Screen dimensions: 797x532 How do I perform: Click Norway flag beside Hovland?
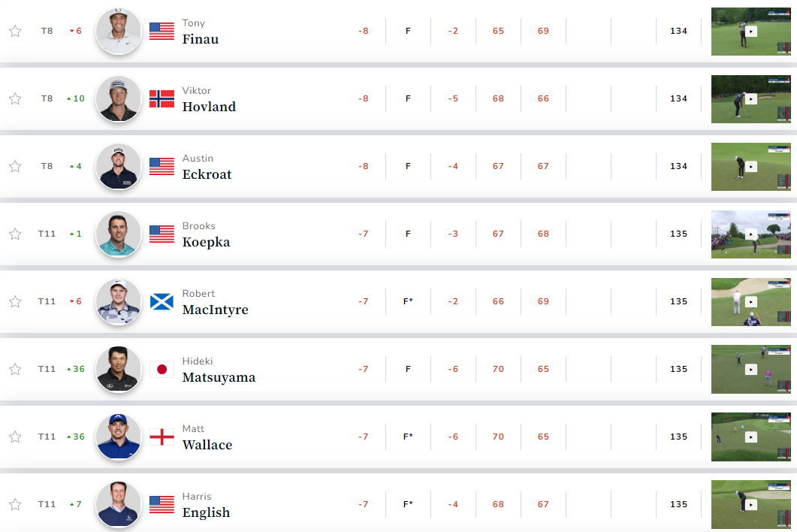[x=162, y=98]
